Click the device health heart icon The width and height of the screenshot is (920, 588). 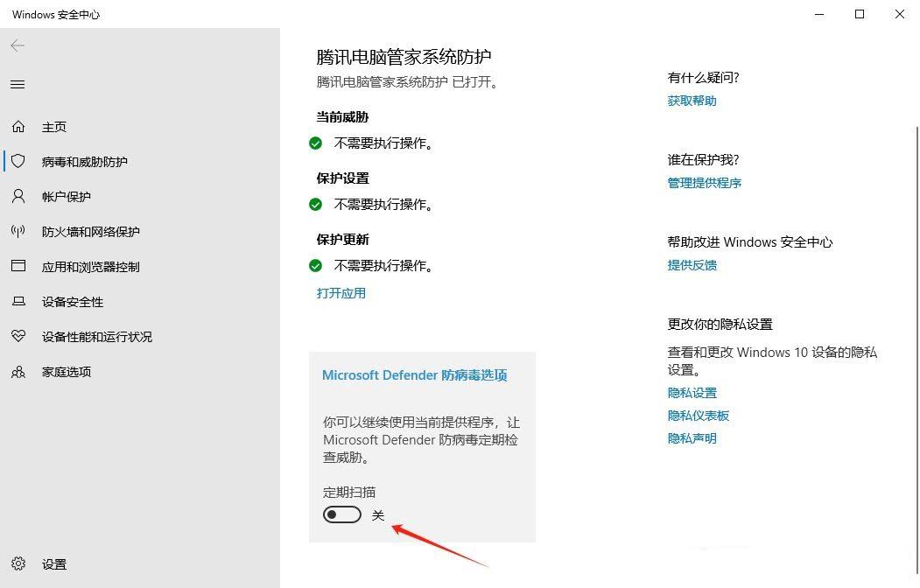[18, 336]
